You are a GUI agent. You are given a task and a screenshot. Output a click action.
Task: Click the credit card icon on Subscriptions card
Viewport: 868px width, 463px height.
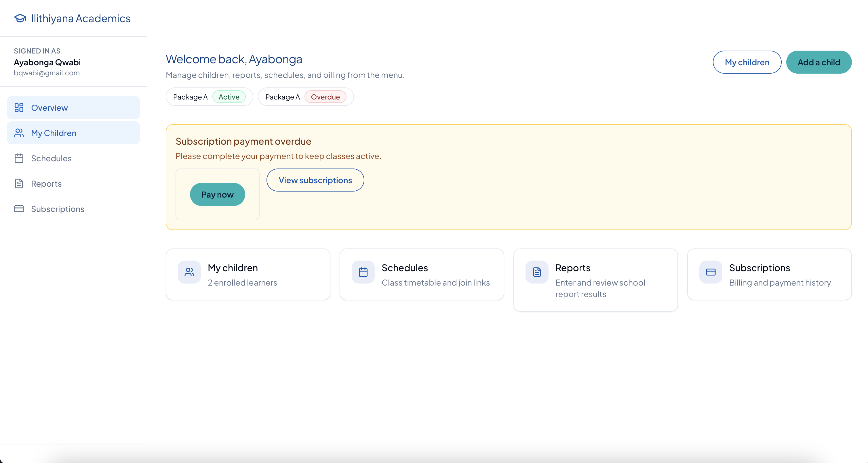(711, 272)
